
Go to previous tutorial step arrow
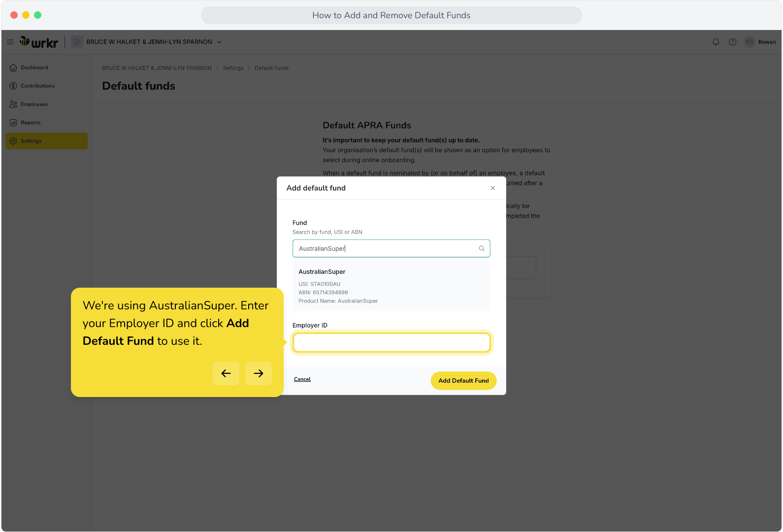pos(226,373)
